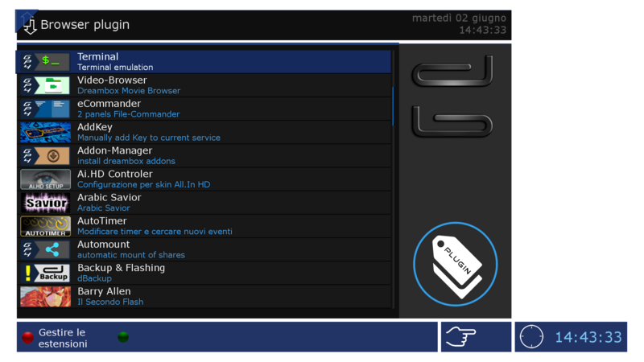644x362 pixels.
Task: Click the Ai.HD Setup eye icon
Action: click(45, 179)
